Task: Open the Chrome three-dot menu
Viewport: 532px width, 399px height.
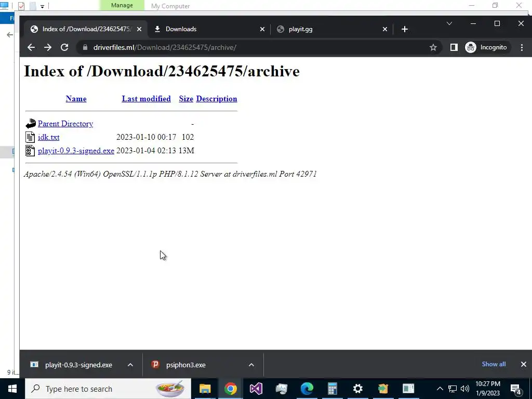Action: (522, 47)
